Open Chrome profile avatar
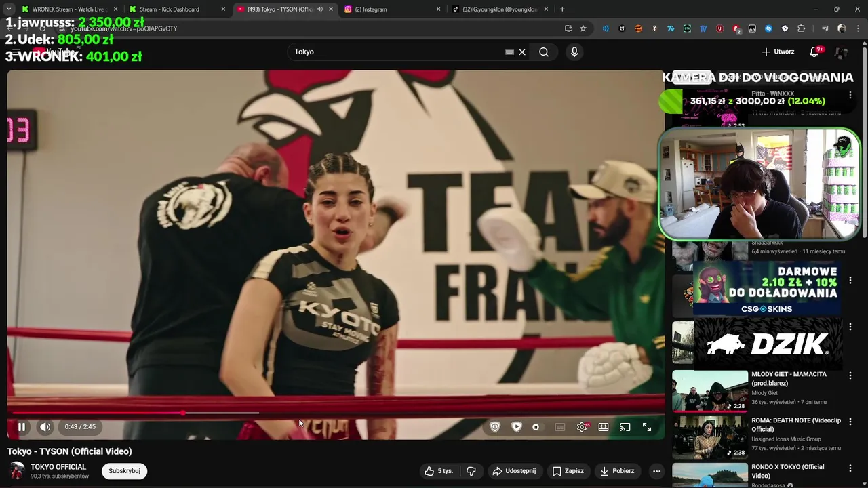Viewport: 868px width, 488px height. pyautogui.click(x=842, y=28)
